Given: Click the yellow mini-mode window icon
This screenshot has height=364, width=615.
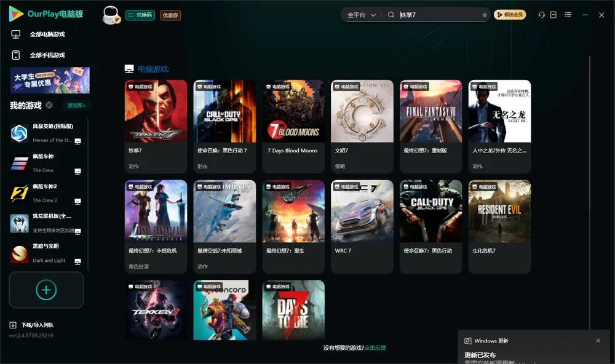Looking at the screenshot, I should pos(553,15).
